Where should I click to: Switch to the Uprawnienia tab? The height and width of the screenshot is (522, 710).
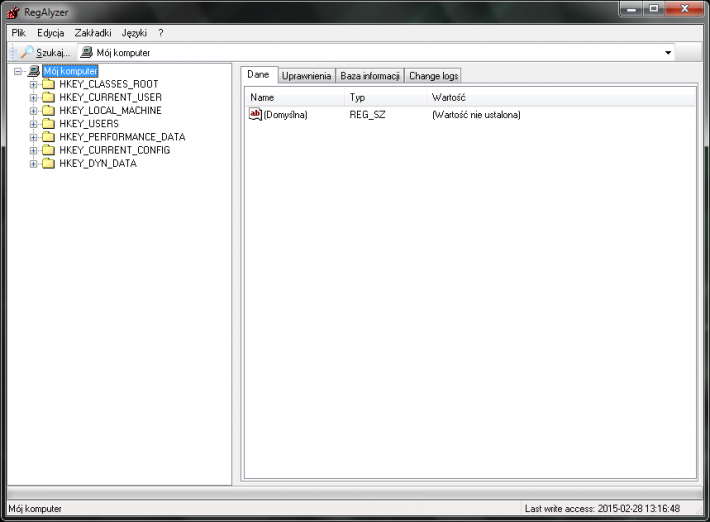click(x=307, y=76)
